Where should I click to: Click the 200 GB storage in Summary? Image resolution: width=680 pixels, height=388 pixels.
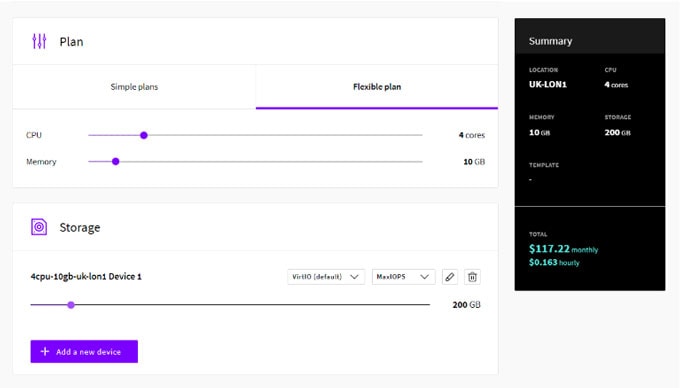click(618, 133)
